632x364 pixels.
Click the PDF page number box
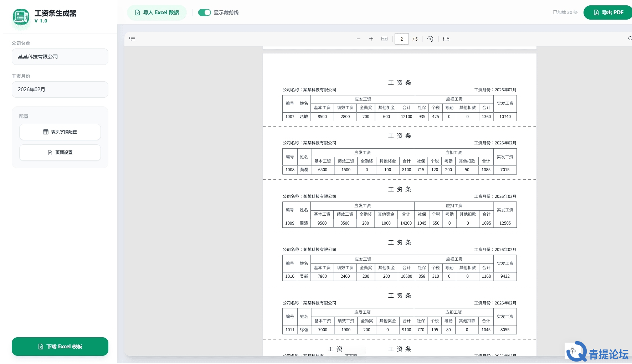tap(401, 39)
